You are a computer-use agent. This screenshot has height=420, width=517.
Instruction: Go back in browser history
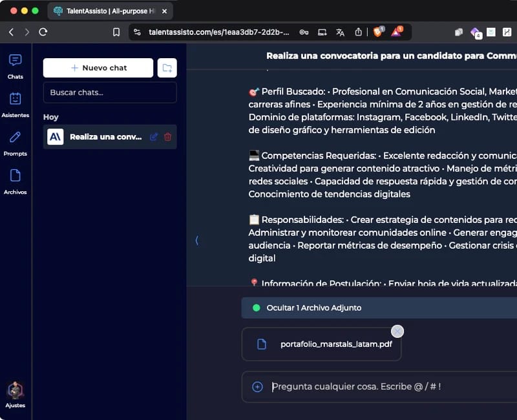coord(11,32)
